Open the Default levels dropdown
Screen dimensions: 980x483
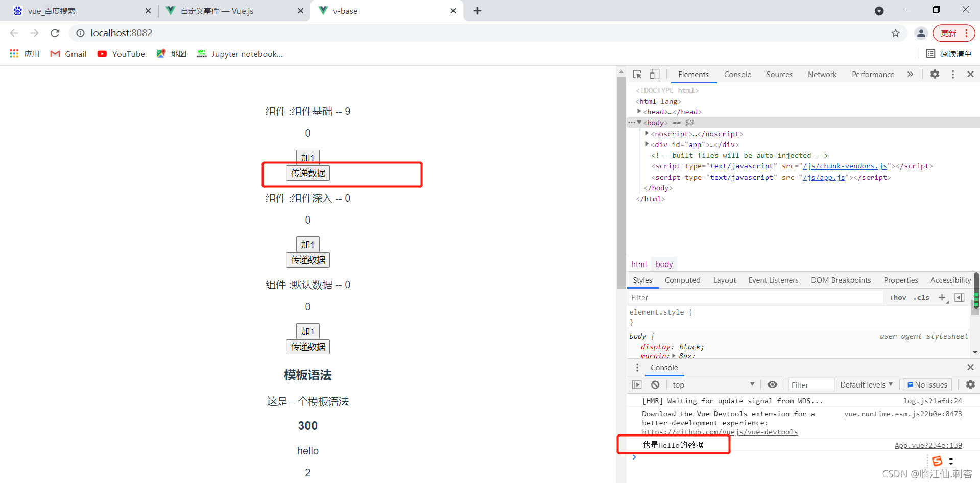coord(867,385)
